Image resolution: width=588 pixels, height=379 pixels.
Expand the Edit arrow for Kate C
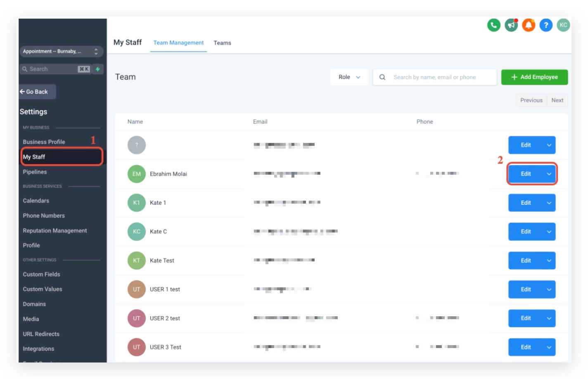549,232
